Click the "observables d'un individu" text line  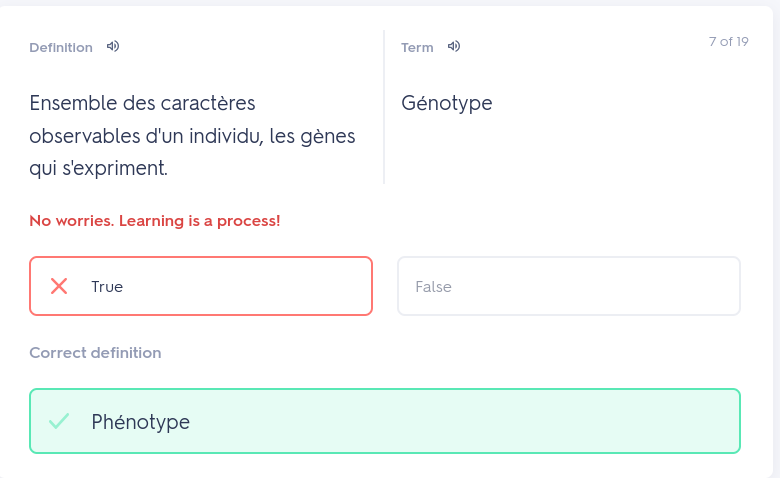pos(192,136)
